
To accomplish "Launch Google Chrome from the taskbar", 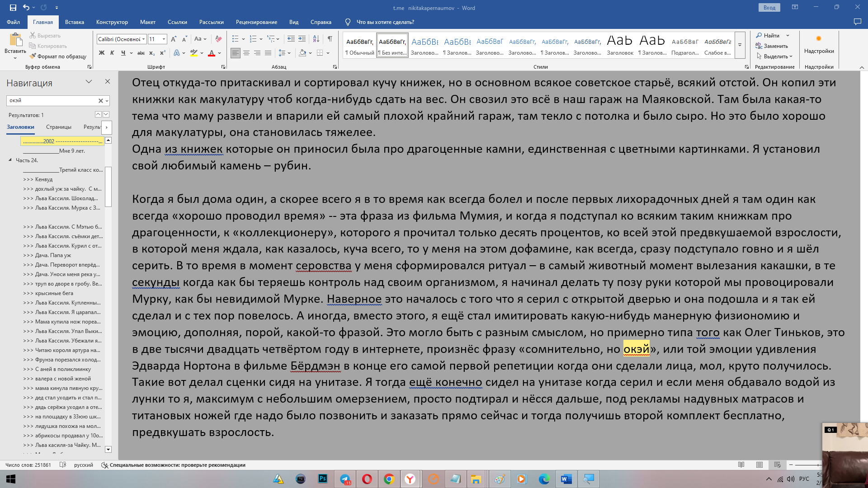I will [389, 479].
